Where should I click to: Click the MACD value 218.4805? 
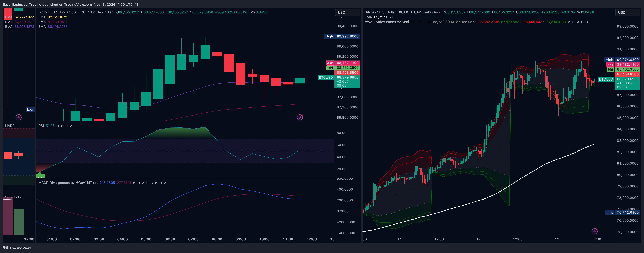[x=107, y=183]
